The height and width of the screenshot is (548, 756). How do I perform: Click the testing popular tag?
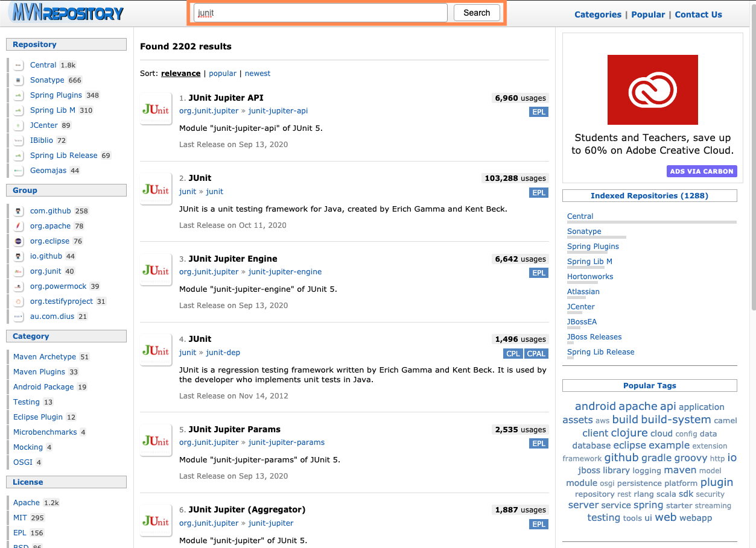pos(603,518)
